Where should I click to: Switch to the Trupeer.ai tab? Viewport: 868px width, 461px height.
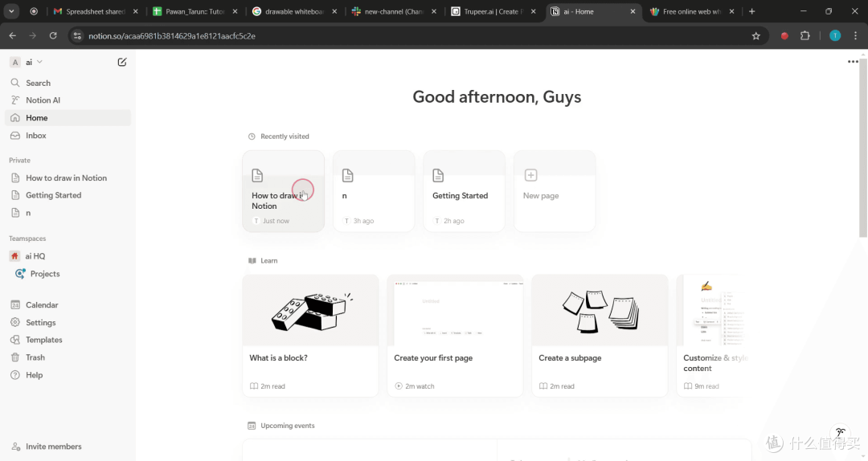click(493, 11)
